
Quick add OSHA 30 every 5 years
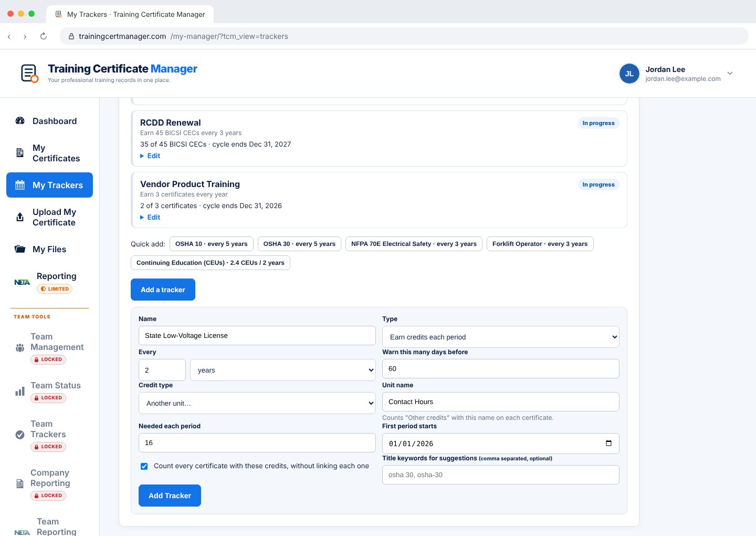[x=299, y=244]
